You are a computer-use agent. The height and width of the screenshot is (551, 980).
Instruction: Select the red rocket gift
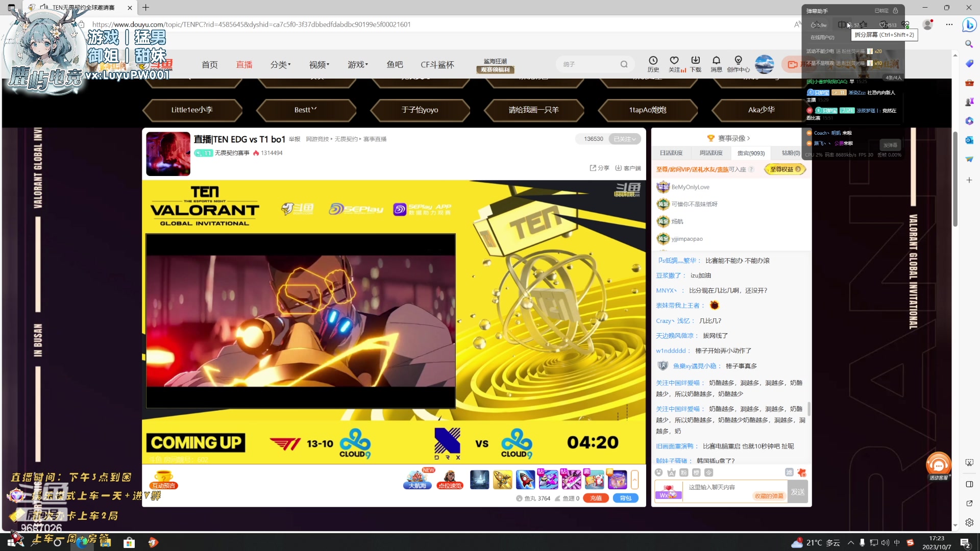point(525,480)
